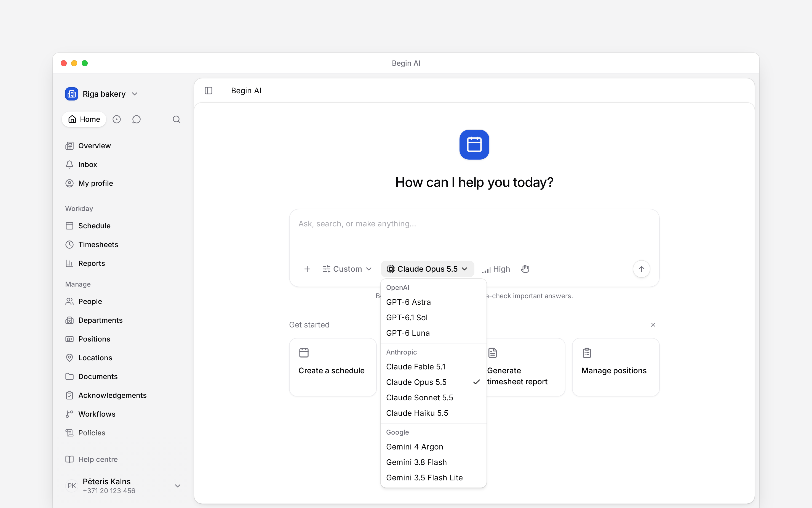This screenshot has height=508, width=812.
Task: Open Reports in the sidebar
Action: click(x=123, y=263)
